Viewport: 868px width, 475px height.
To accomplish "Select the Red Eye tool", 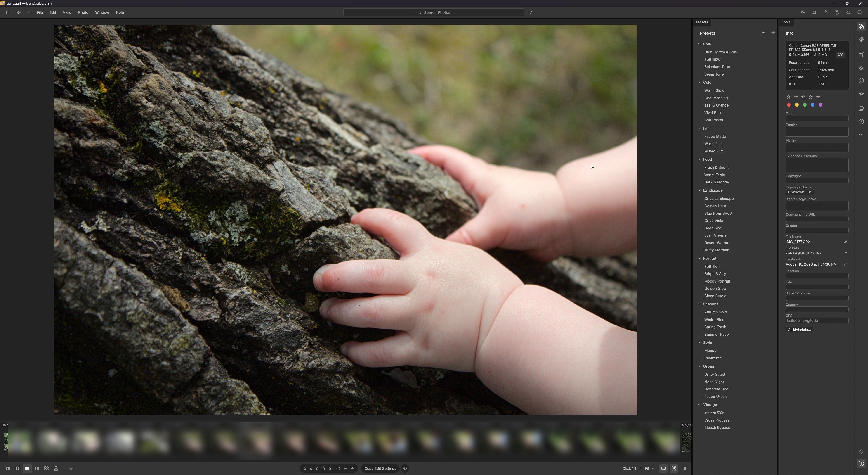I will pyautogui.click(x=861, y=94).
